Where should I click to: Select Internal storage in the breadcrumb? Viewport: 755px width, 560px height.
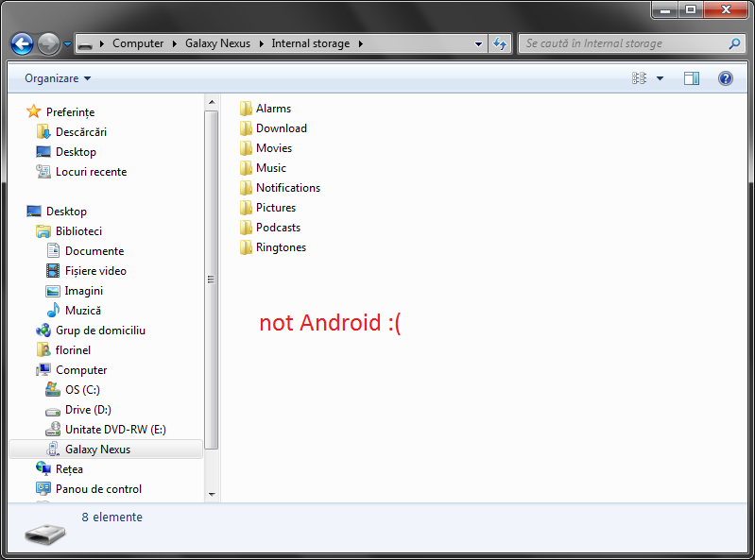coord(311,43)
